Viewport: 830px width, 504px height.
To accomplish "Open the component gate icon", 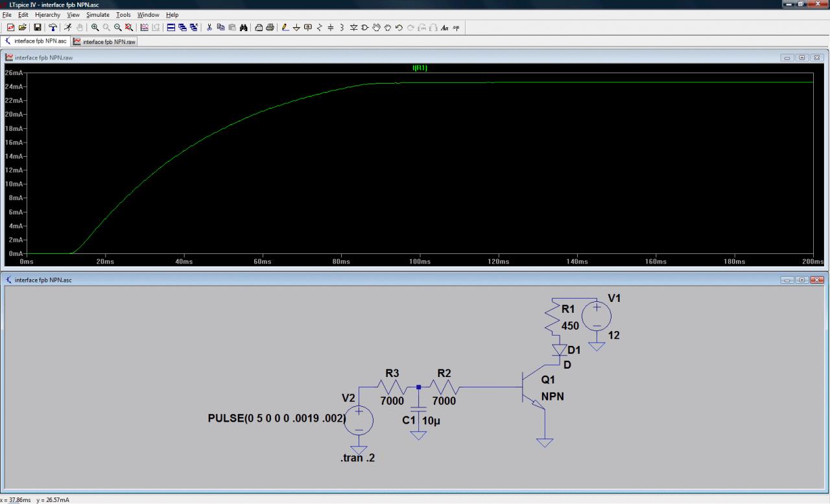I will 365,27.
